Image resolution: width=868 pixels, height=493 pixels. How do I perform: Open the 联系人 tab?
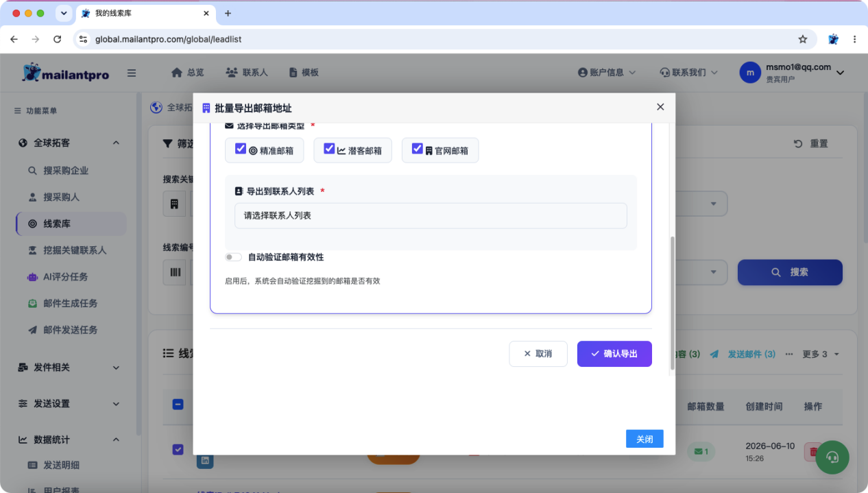click(247, 72)
